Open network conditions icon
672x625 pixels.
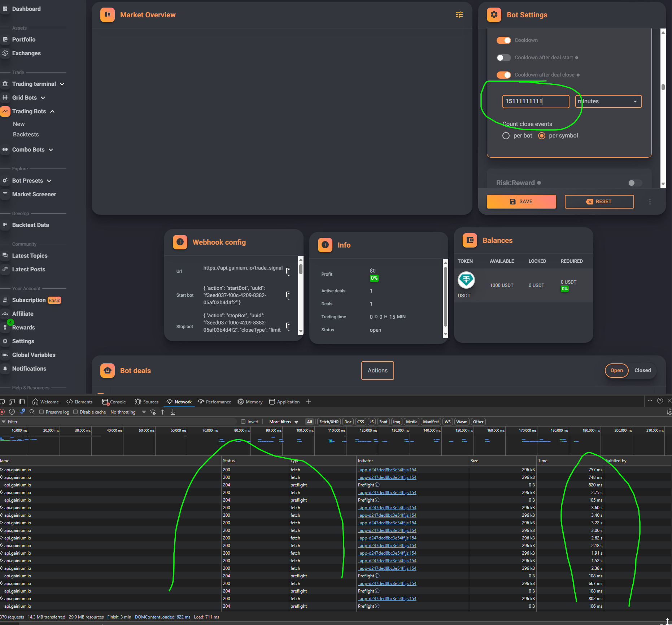click(x=153, y=412)
